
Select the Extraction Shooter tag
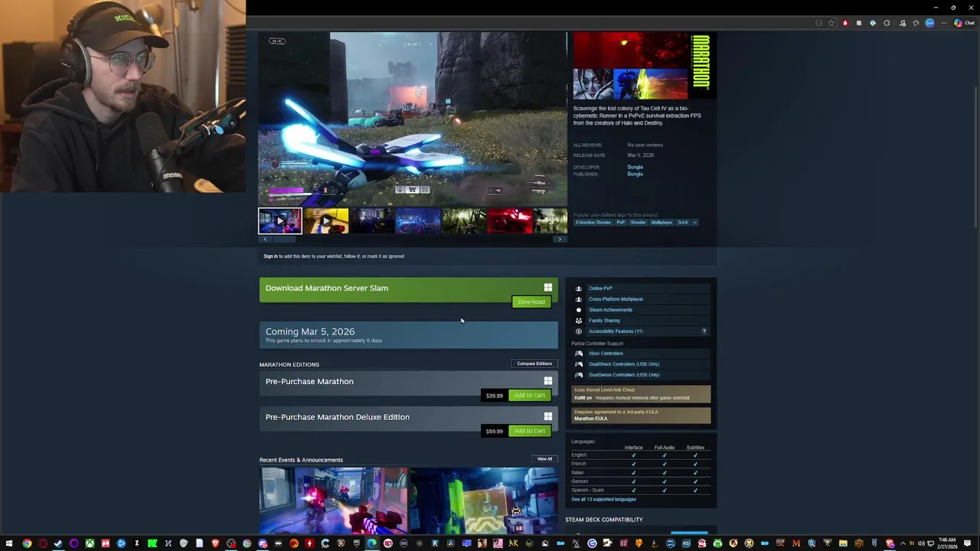pyautogui.click(x=593, y=222)
